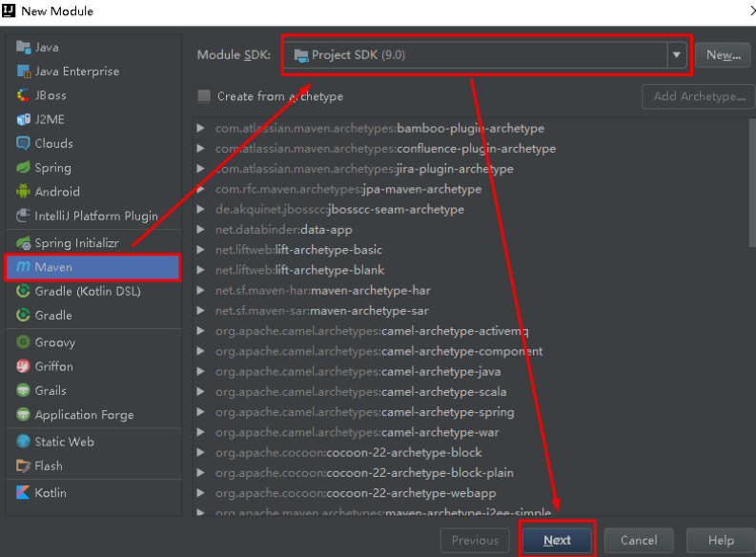The image size is (756, 557).
Task: Select the Kotlin icon
Action: [x=23, y=493]
